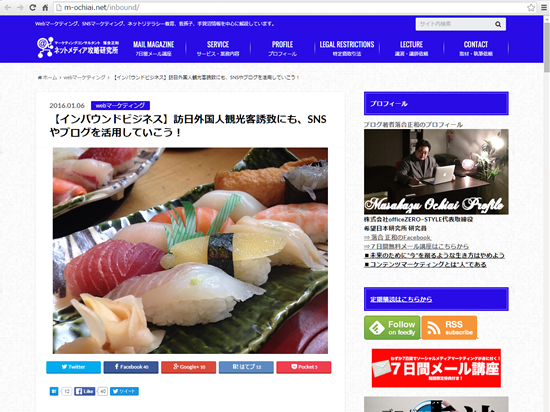
Task: Share article on Facebook
Action: click(x=131, y=367)
